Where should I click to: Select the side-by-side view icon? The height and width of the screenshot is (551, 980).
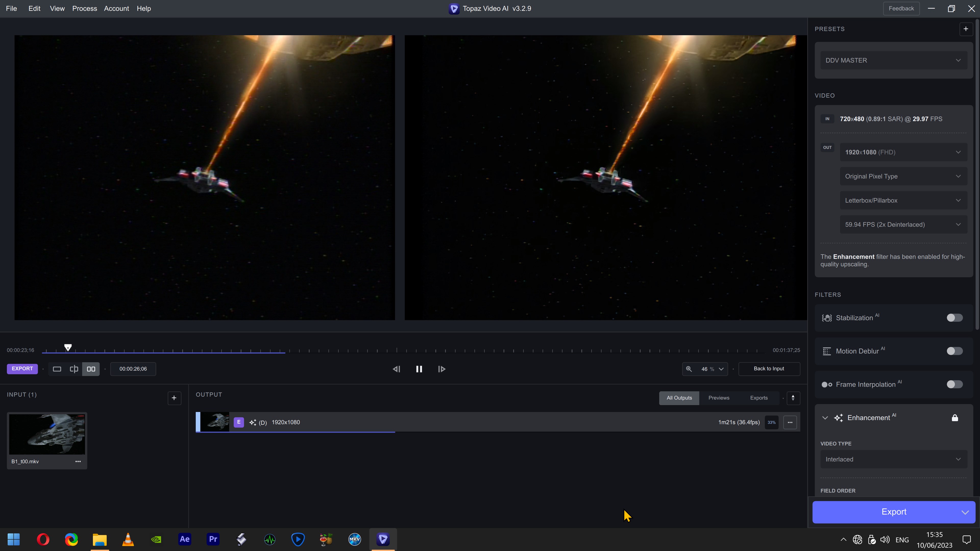tap(91, 369)
